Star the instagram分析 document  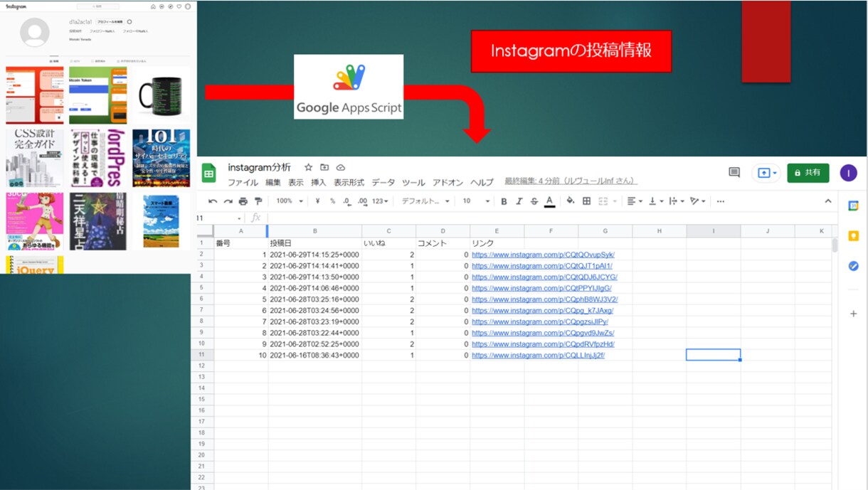308,168
